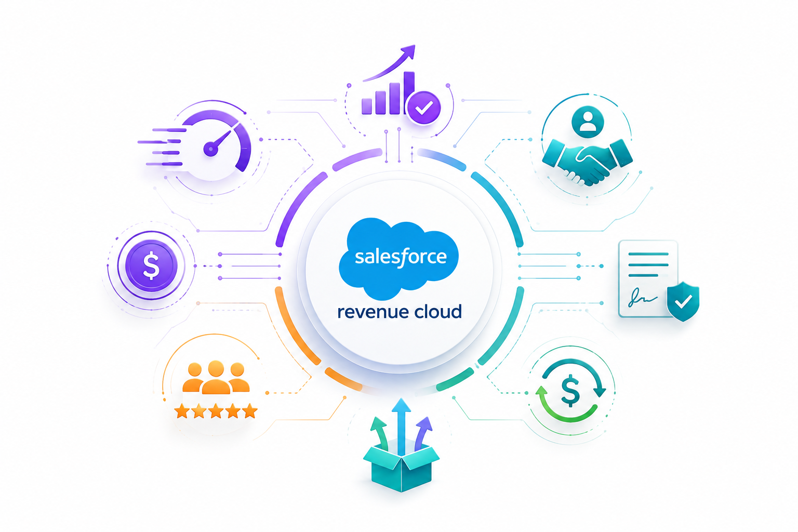The image size is (798, 532).
Task: Click the purple upward trend arrow
Action: [390, 63]
